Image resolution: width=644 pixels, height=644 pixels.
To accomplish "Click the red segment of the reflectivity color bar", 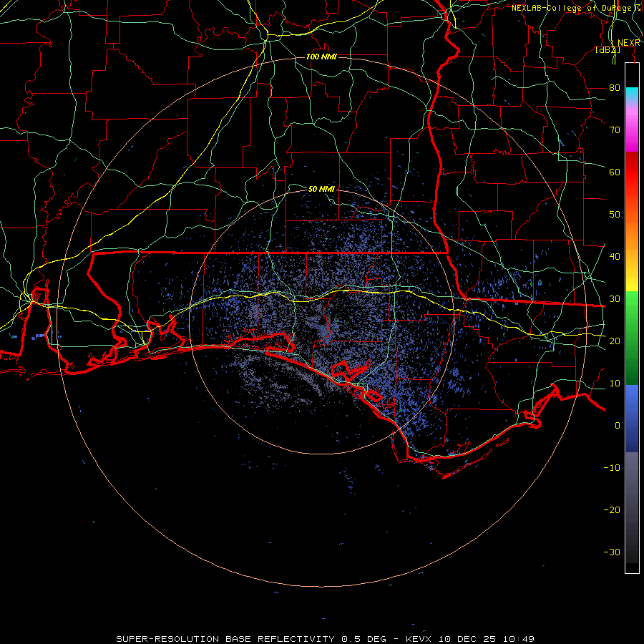I will coord(632,172).
